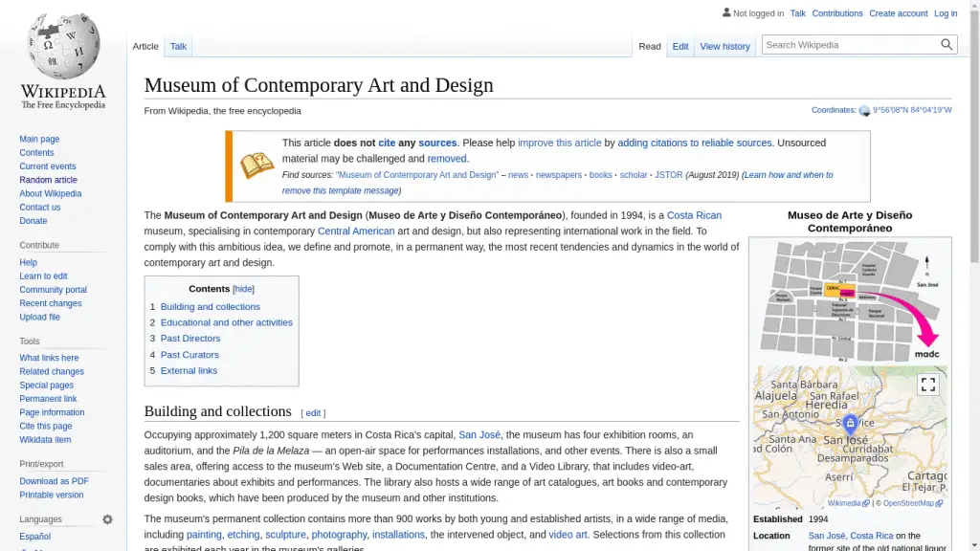Open the painting link
The height and width of the screenshot is (551, 980).
204,535
